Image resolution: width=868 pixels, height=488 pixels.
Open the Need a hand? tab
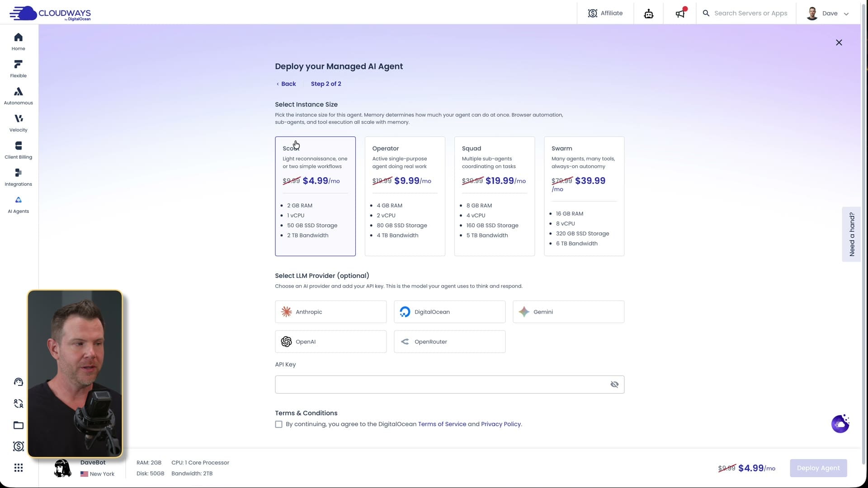(x=851, y=234)
